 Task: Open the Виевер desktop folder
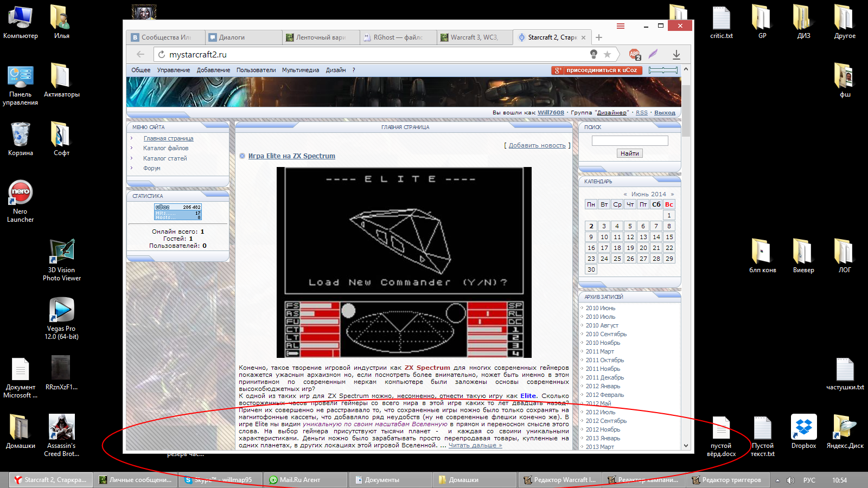pos(803,256)
